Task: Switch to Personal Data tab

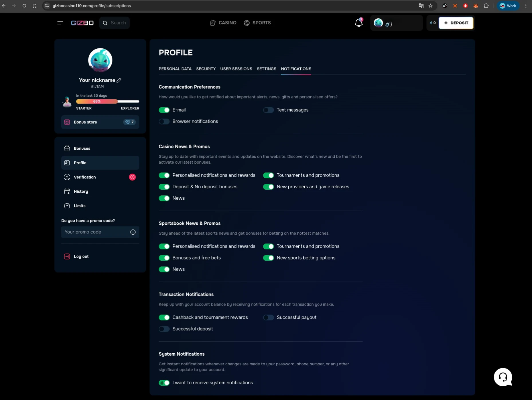Action: pos(175,69)
